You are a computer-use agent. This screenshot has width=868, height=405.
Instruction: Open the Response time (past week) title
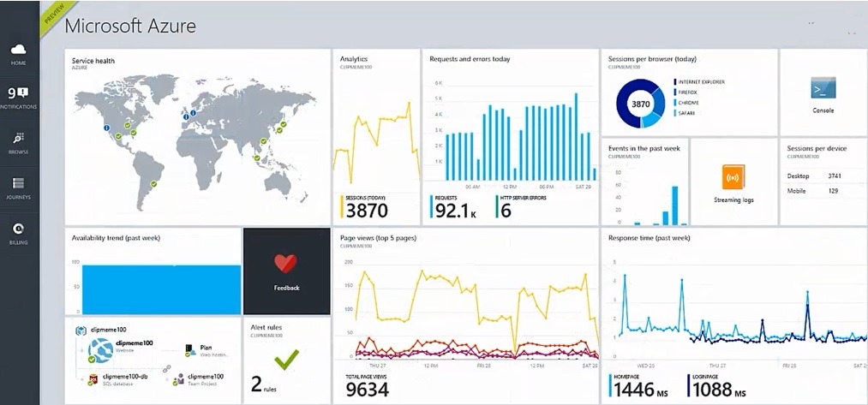coord(650,238)
